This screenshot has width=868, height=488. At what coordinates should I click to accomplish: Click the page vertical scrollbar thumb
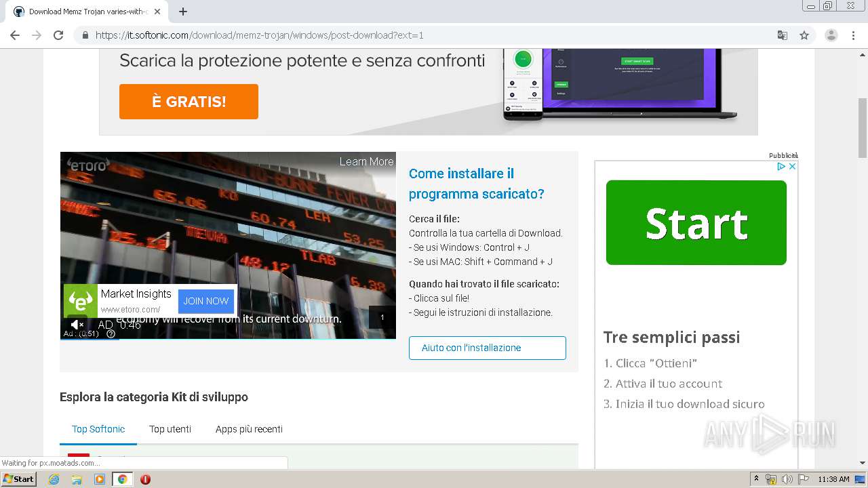click(x=863, y=127)
